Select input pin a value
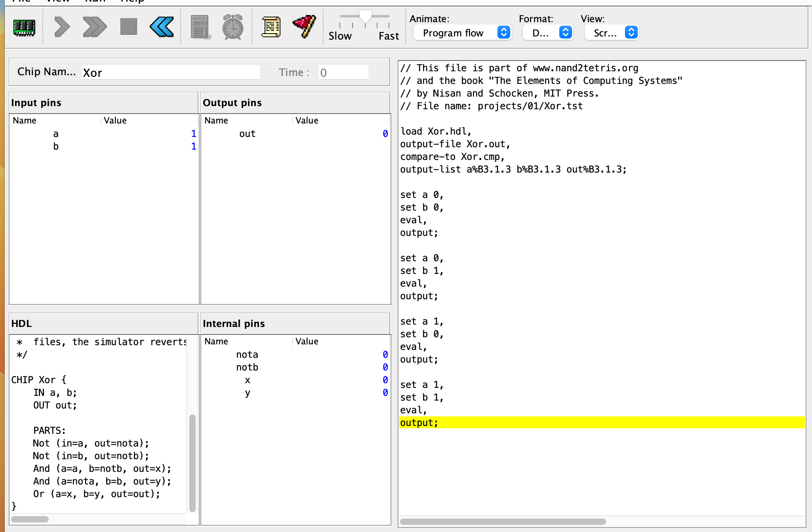The width and height of the screenshot is (812, 532). click(x=194, y=134)
